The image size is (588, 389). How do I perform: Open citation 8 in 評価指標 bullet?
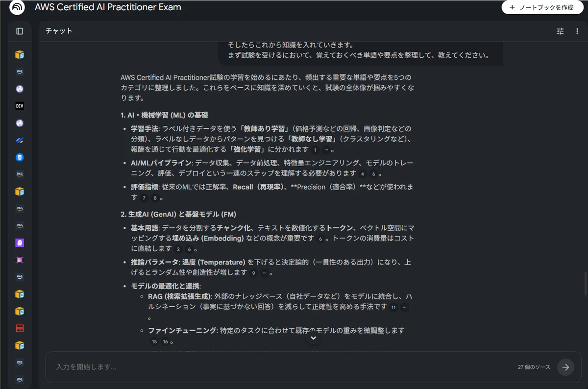point(155,198)
